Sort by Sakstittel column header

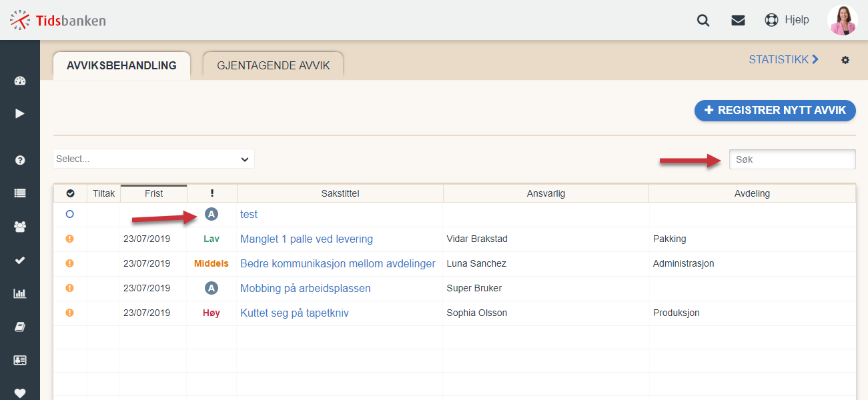(x=340, y=193)
